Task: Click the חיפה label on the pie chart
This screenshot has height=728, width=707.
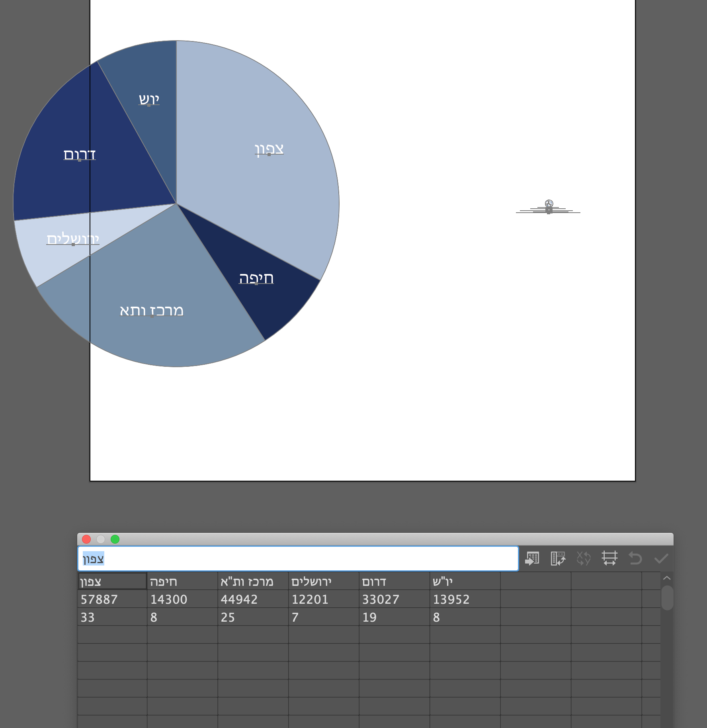Action: pyautogui.click(x=257, y=279)
